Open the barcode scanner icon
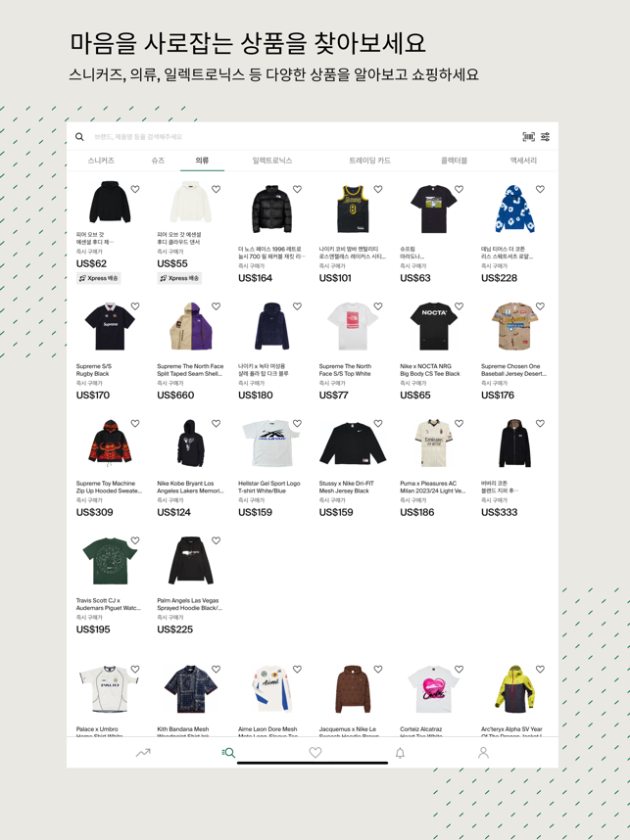Viewport: 630px width, 840px height. tap(529, 137)
